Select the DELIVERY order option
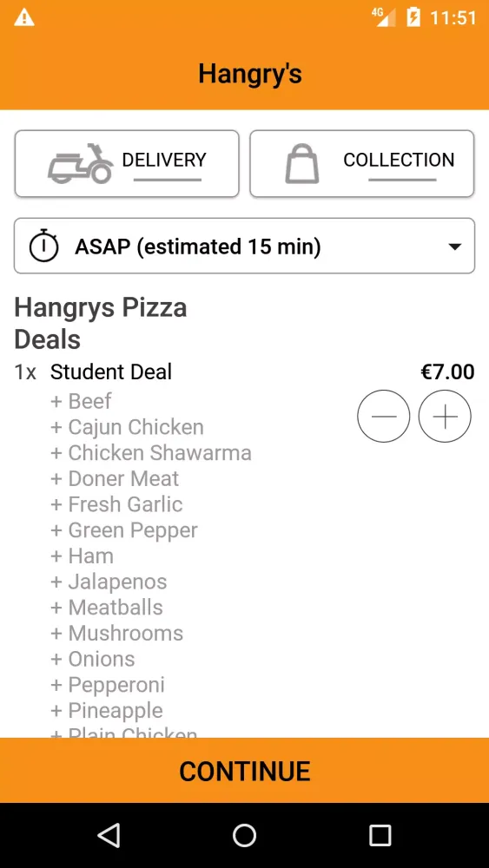489x868 pixels. (x=127, y=163)
